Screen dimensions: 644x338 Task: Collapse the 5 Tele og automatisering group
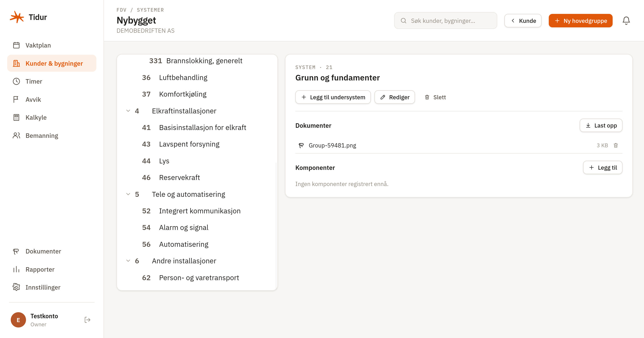128,194
